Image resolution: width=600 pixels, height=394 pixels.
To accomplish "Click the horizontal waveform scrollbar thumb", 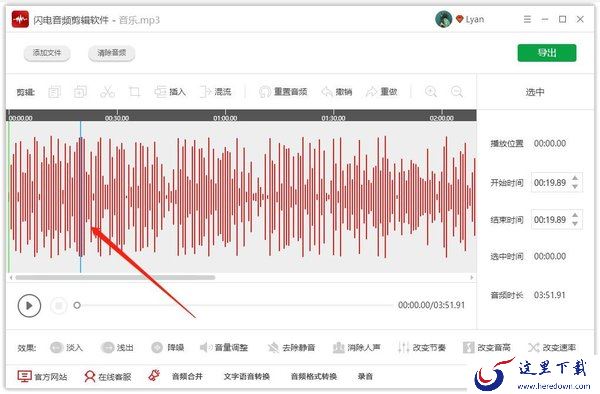I will 115,277.
